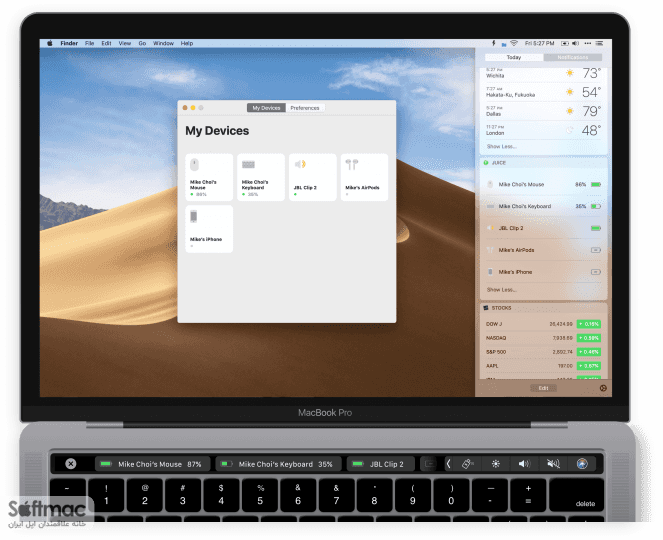Tap the Siri icon on the Touch Bar

point(582,464)
